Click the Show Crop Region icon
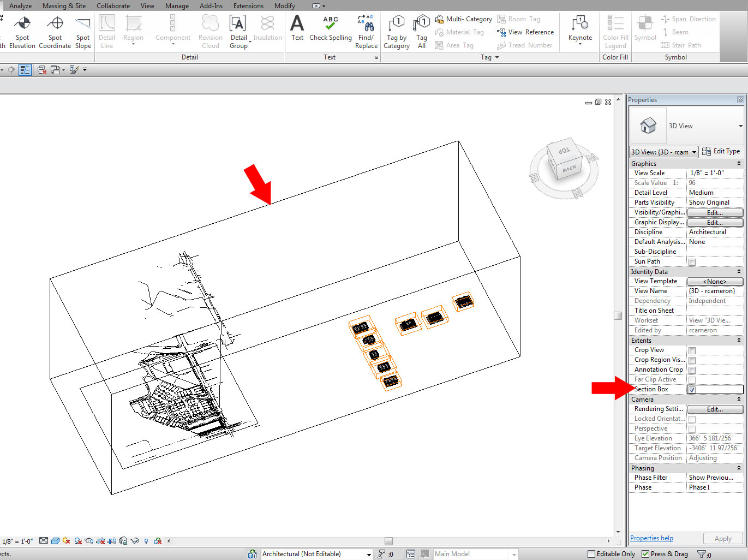Image resolution: width=748 pixels, height=560 pixels. 112,541
